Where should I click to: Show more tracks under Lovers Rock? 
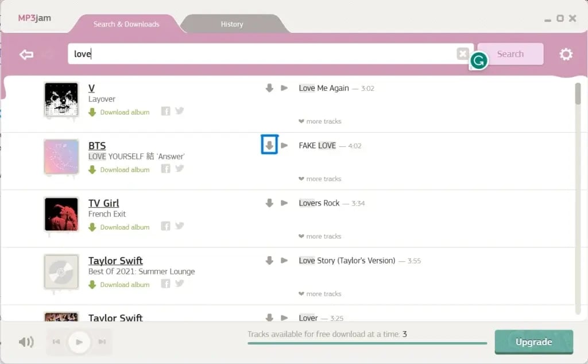tap(320, 236)
